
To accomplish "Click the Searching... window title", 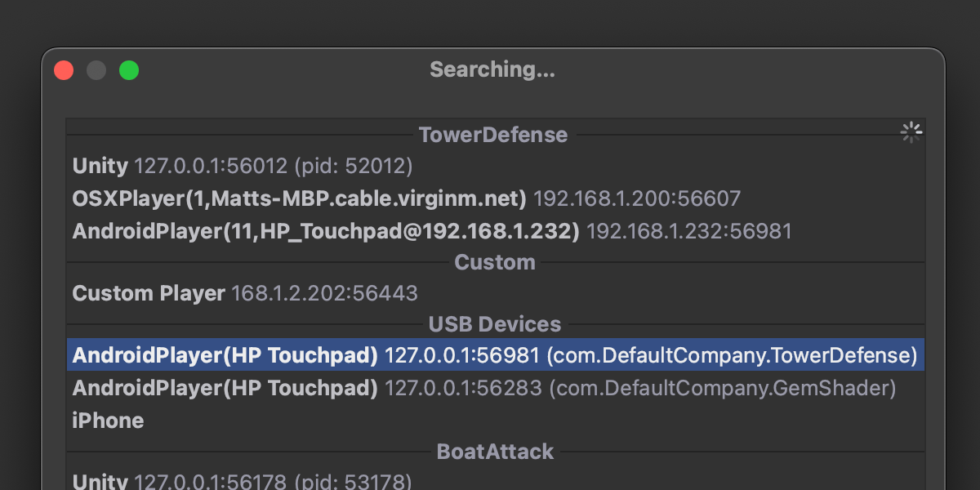I will [x=492, y=70].
